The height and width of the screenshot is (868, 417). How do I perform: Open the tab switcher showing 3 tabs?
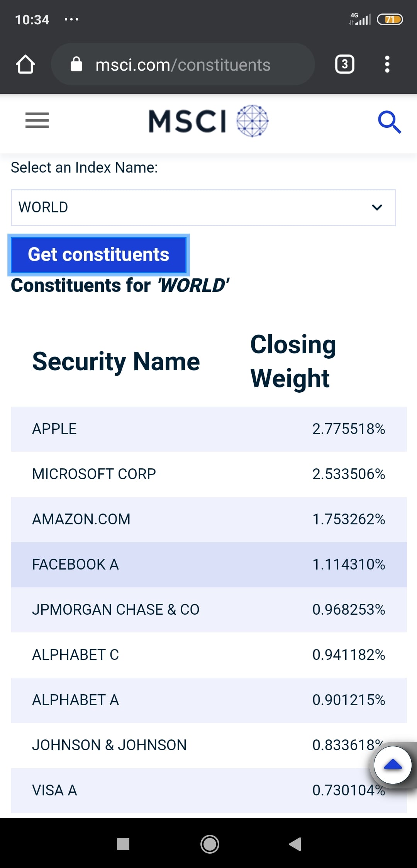pos(345,64)
